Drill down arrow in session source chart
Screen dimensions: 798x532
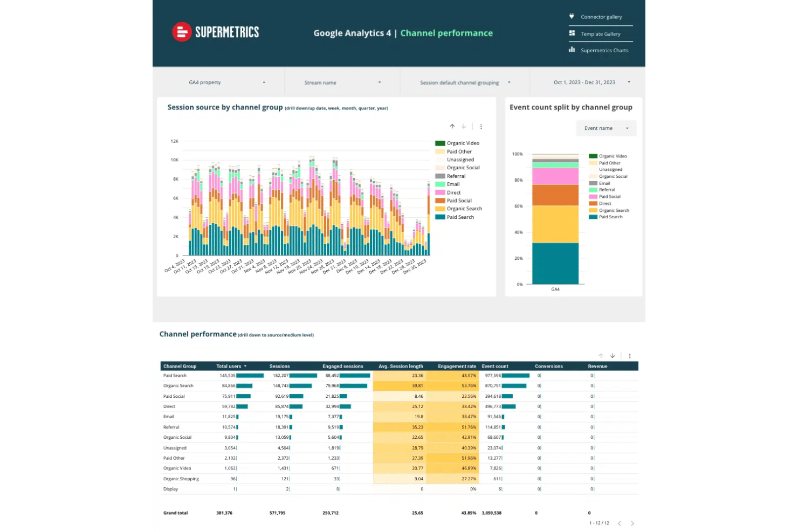click(x=463, y=127)
